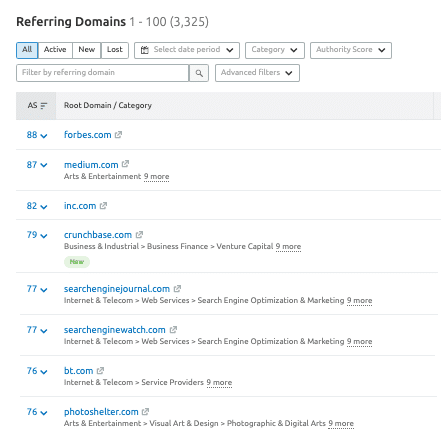Open searchenginewatch.com external link icon

tap(173, 330)
